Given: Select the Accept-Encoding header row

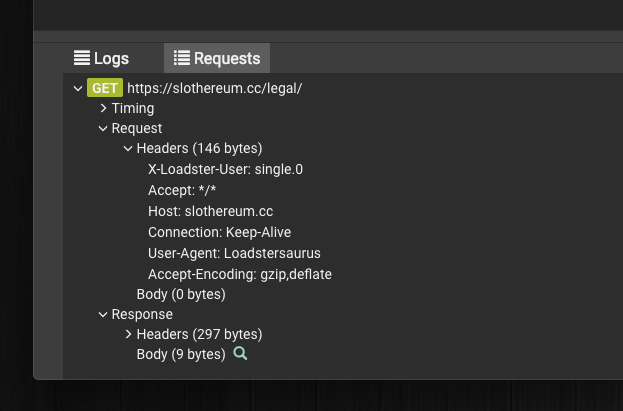Looking at the screenshot, I should [240, 274].
